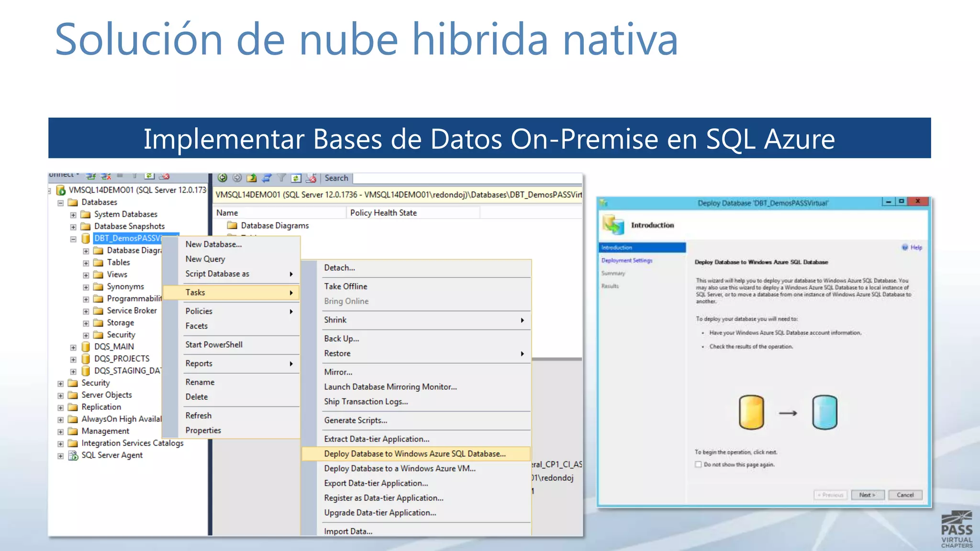Click the Disconnect icon with red X in Object Explorer
Image resolution: width=980 pixels, height=551 pixels.
coord(106,176)
